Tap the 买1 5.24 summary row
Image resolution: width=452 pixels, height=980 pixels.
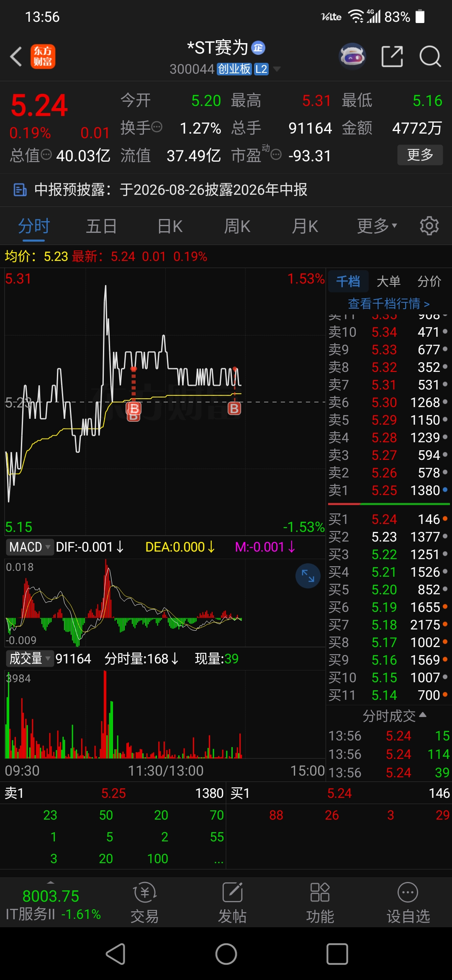340,793
